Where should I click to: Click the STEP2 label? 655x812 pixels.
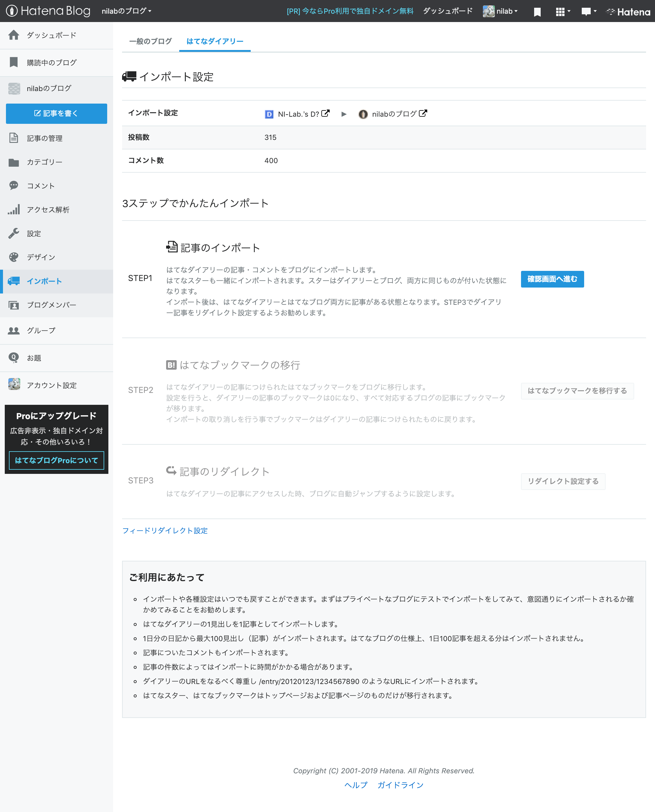140,390
